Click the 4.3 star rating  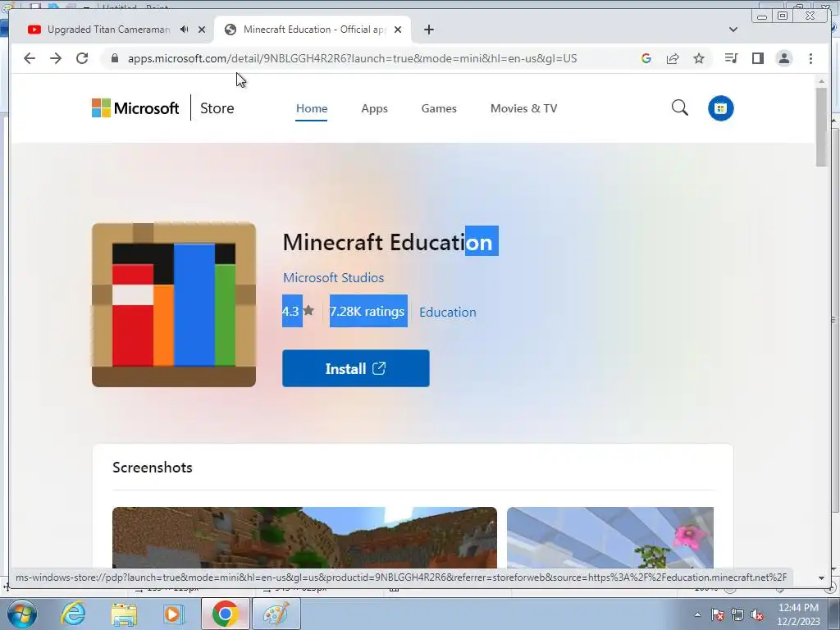pyautogui.click(x=298, y=311)
